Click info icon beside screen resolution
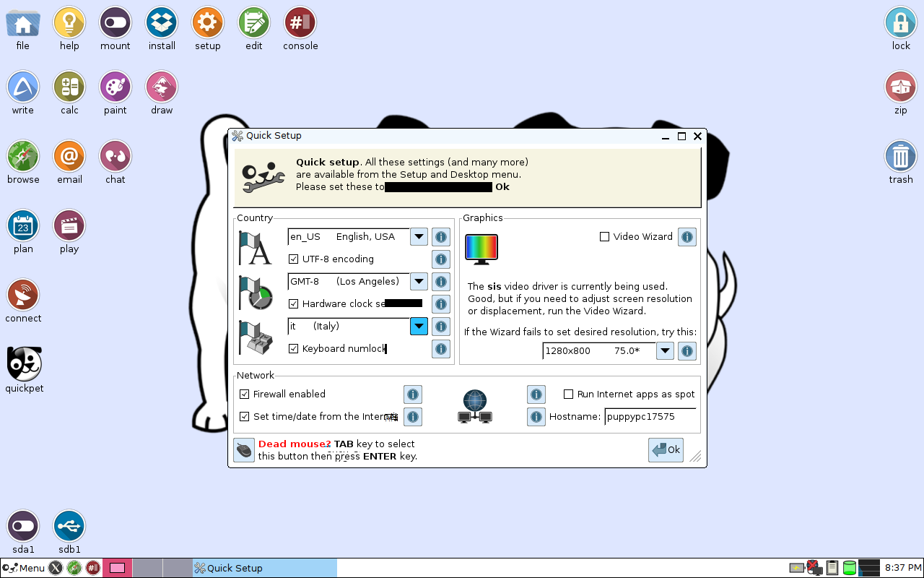Screen dimensions: 924x578 [687, 351]
